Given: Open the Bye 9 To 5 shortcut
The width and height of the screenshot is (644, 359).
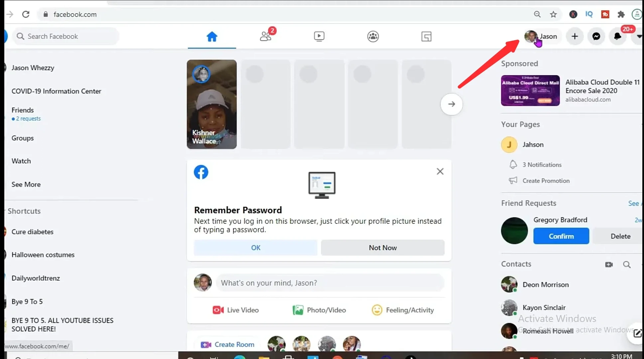Looking at the screenshot, I should pos(27,301).
